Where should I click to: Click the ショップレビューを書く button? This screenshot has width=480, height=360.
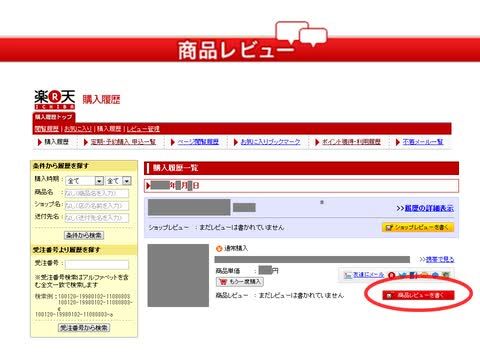pyautogui.click(x=418, y=227)
